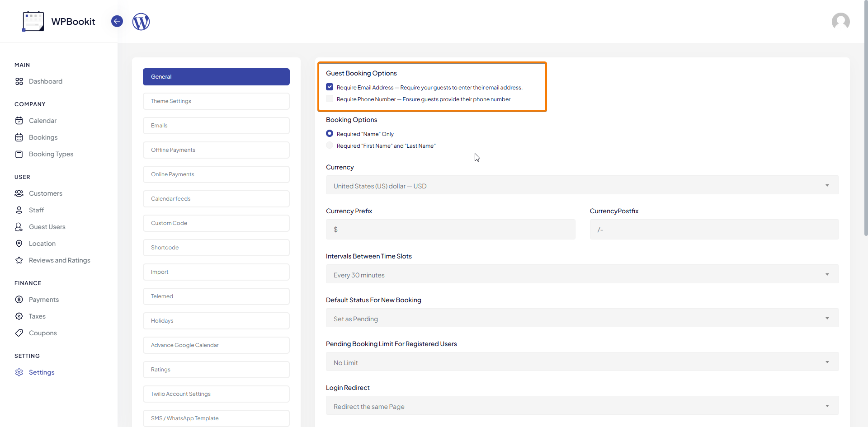The image size is (868, 427).
Task: Open the Emails settings tab
Action: pos(216,126)
